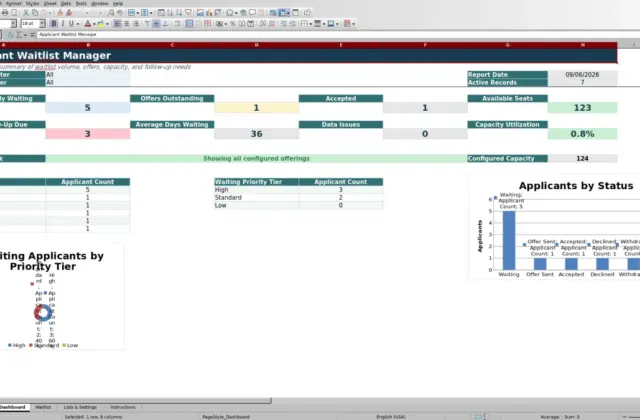
Task: Switch to the Instructions sheet tab
Action: [x=122, y=407]
